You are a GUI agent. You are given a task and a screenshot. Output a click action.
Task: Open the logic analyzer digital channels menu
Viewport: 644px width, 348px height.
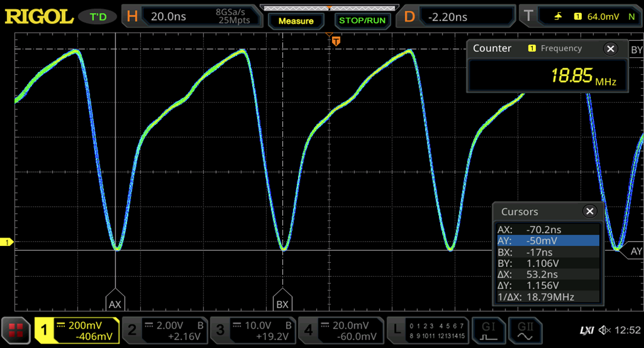click(x=428, y=330)
